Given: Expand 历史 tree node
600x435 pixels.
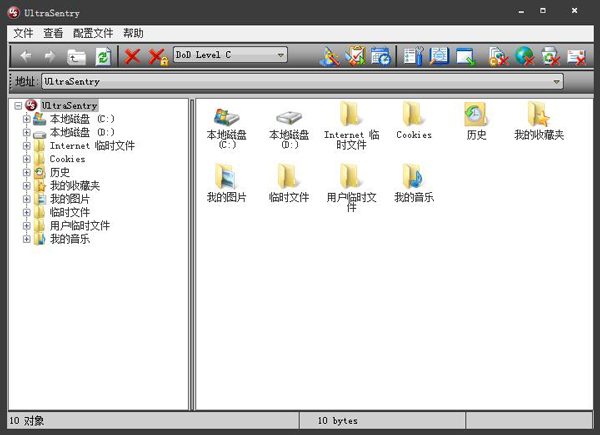Looking at the screenshot, I should [x=26, y=172].
